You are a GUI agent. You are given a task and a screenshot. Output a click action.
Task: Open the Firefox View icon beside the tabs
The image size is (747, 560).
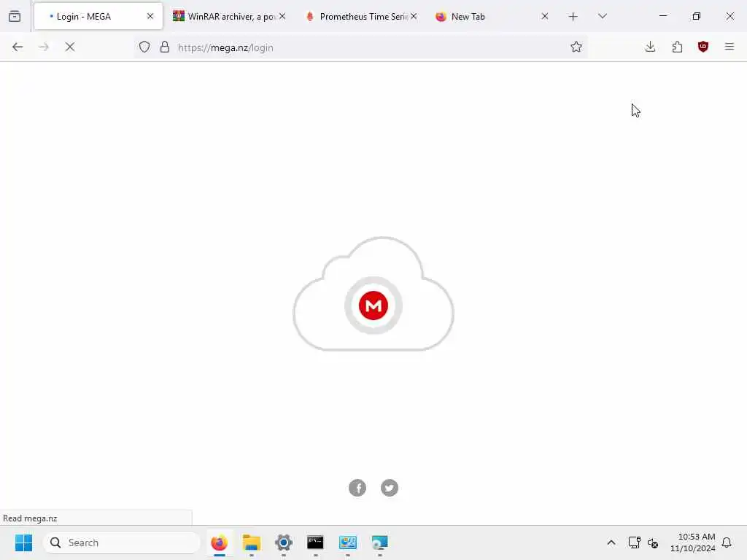(x=15, y=16)
